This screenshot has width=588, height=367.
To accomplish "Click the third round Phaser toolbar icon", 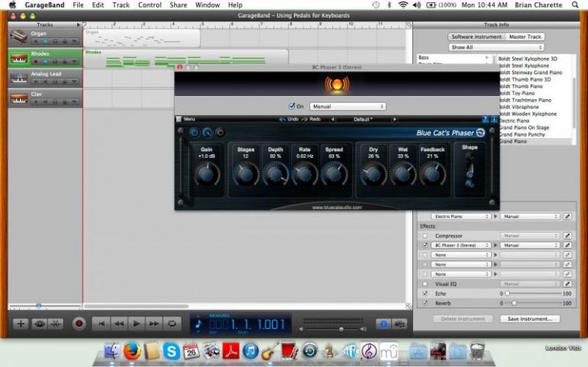I will pos(220,132).
